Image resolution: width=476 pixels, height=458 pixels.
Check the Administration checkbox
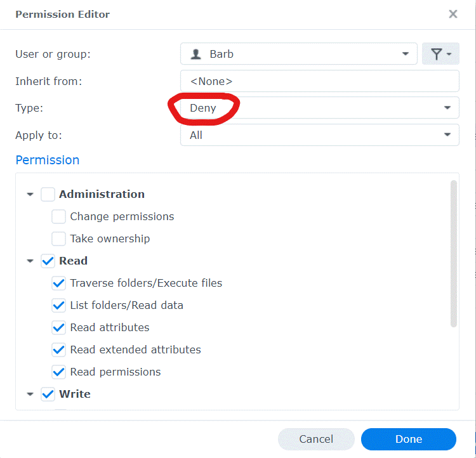(x=48, y=194)
